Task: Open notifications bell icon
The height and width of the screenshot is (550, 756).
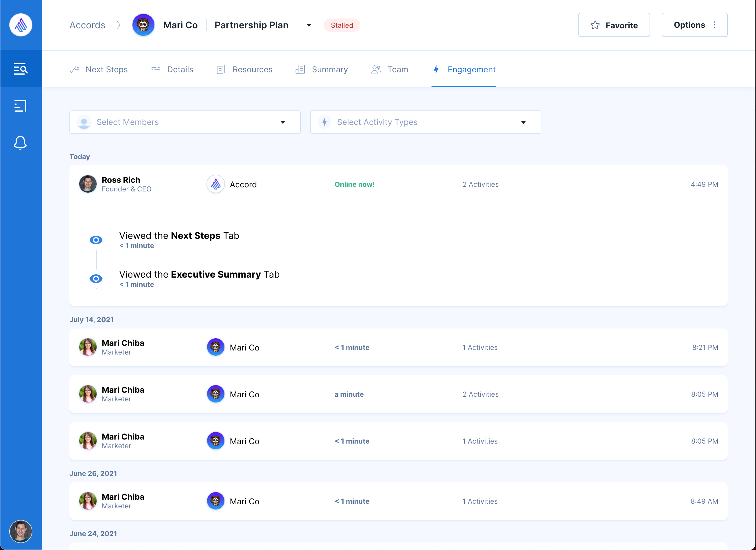Action: (x=21, y=143)
